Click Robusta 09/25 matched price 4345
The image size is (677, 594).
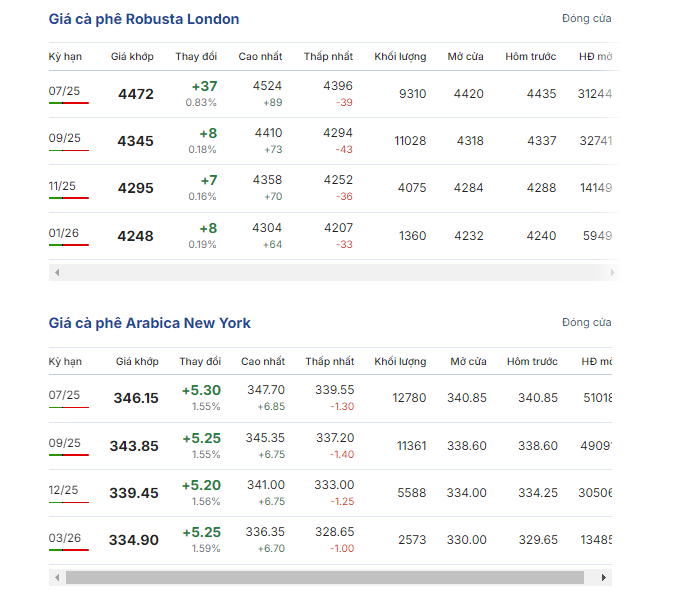click(135, 141)
